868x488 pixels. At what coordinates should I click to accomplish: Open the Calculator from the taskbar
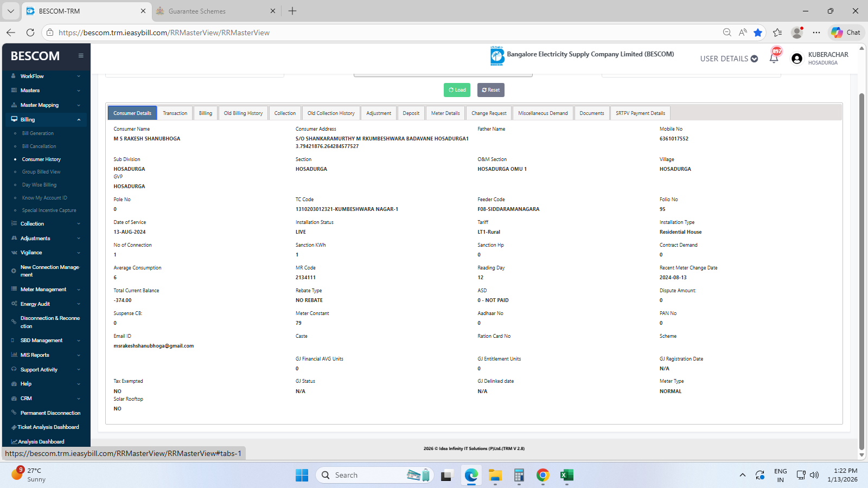[x=519, y=476]
